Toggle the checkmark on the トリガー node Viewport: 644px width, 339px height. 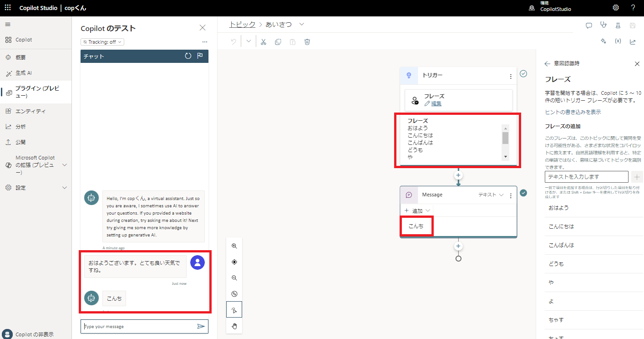click(523, 73)
